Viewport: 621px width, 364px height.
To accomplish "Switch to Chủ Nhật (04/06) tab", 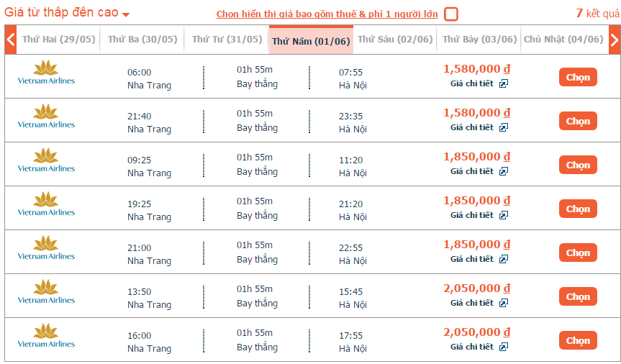I will 563,40.
